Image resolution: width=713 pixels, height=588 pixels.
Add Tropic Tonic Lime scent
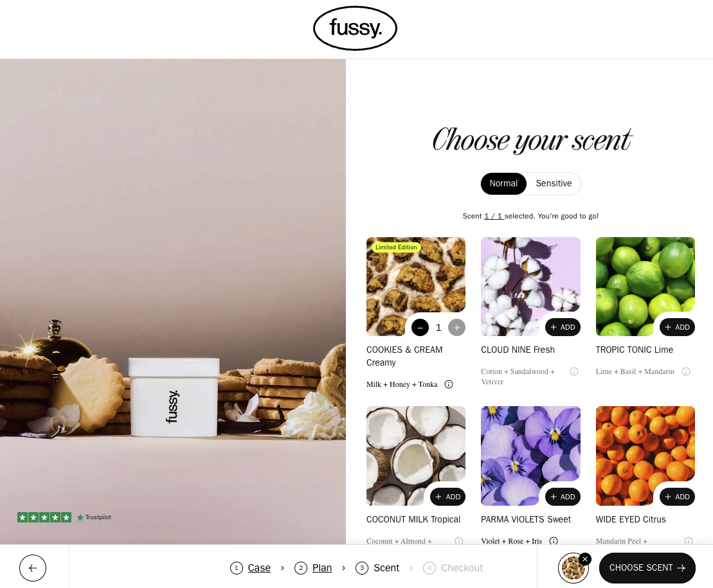677,327
